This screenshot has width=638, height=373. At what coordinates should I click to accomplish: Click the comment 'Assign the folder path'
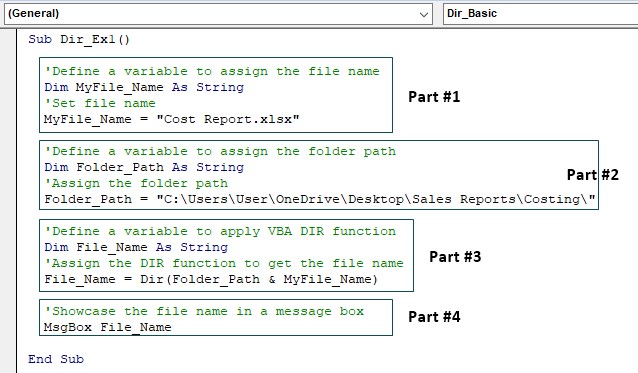[136, 183]
